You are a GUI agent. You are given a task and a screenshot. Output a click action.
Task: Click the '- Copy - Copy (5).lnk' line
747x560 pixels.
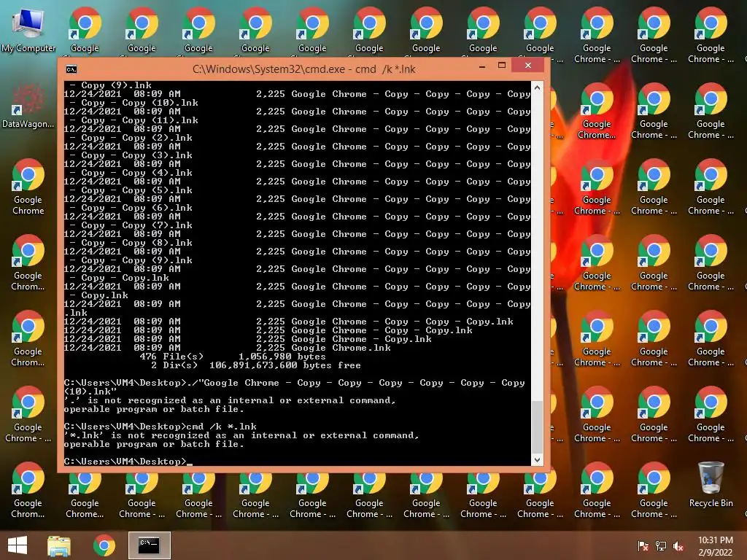tap(131, 190)
